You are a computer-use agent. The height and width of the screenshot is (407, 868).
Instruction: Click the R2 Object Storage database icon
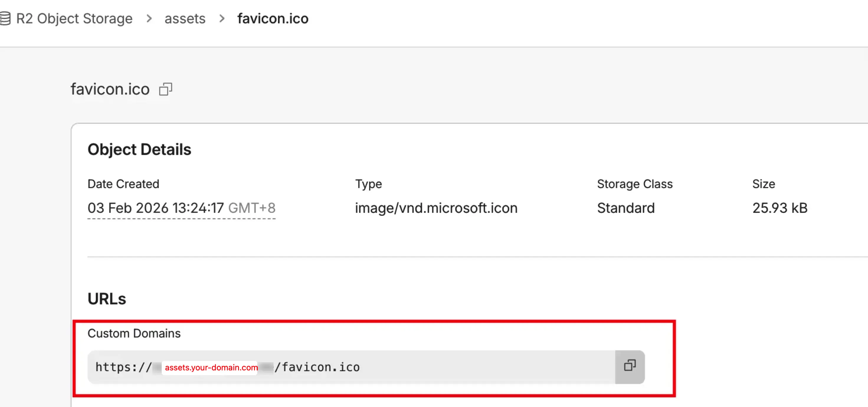click(5, 19)
